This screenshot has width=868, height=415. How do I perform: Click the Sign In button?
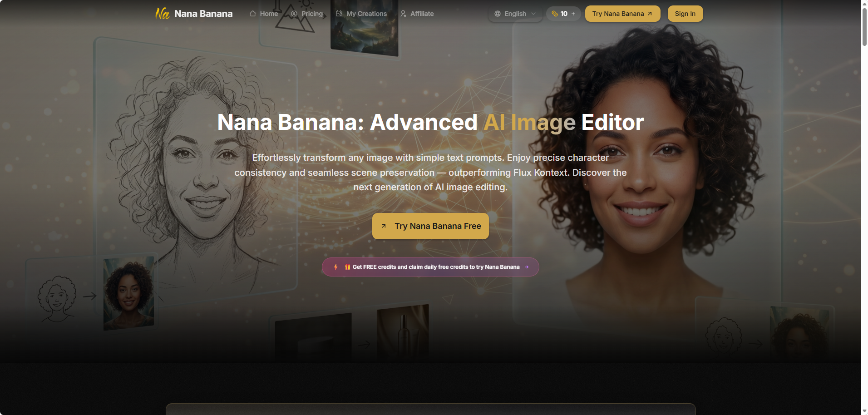685,14
